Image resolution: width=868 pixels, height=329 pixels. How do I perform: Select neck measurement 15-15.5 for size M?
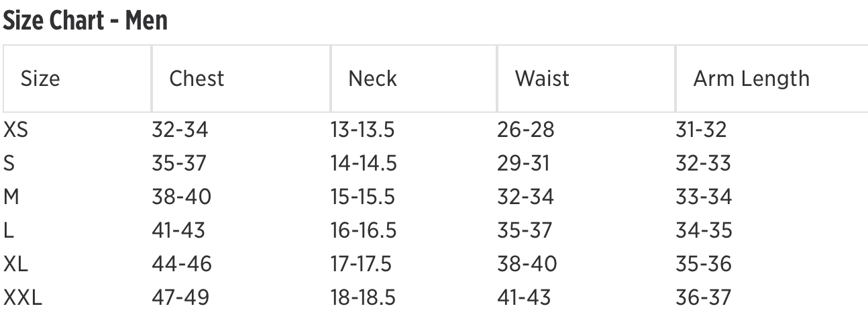(x=364, y=197)
